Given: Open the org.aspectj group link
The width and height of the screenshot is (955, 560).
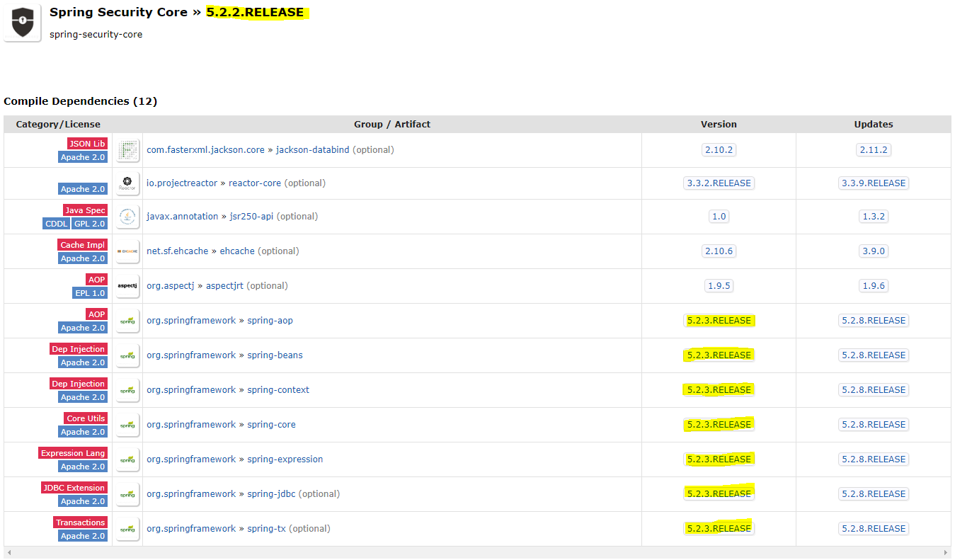Looking at the screenshot, I should pos(170,286).
